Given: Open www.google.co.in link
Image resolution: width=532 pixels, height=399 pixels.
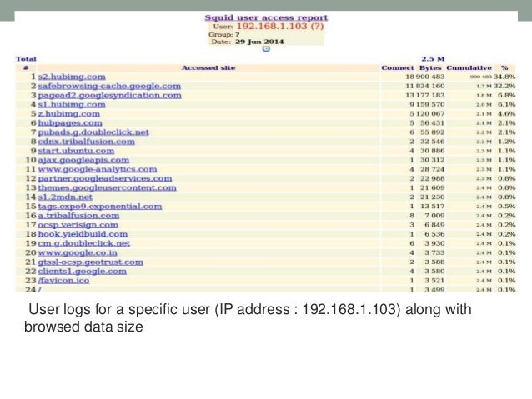Looking at the screenshot, I should click(78, 252).
